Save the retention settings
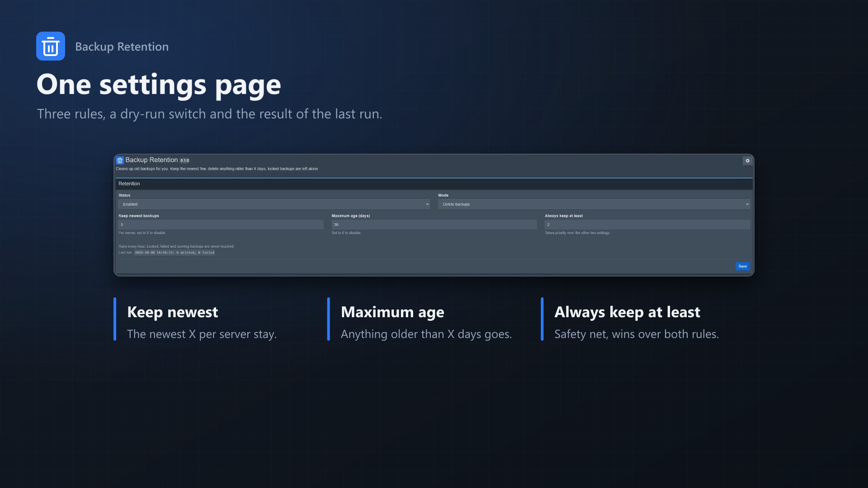The width and height of the screenshot is (868, 488). (x=742, y=266)
